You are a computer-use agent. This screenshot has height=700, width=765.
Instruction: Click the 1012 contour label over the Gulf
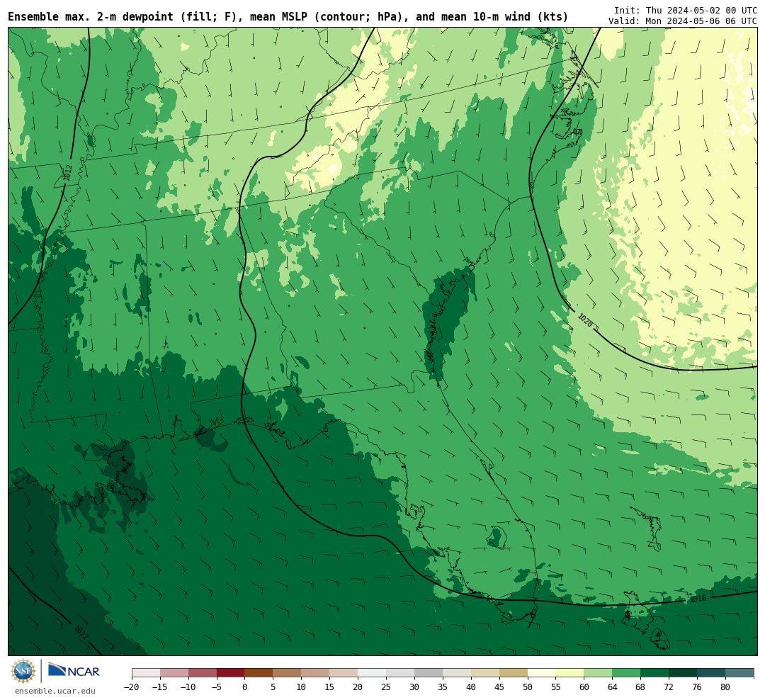[81, 632]
